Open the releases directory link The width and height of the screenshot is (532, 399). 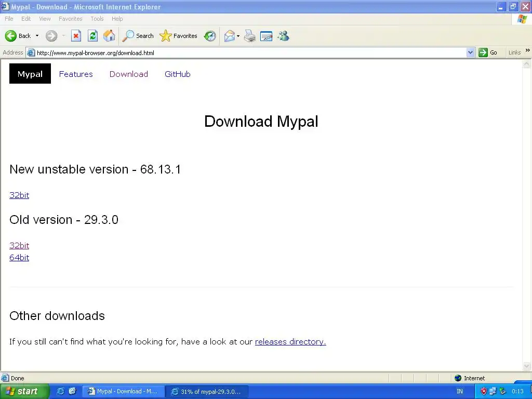pyautogui.click(x=290, y=342)
